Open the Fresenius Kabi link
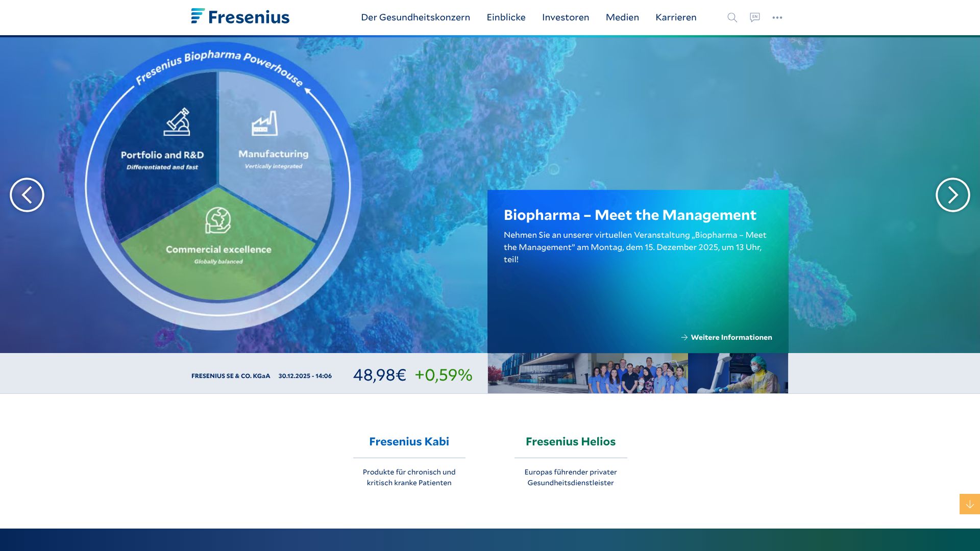The image size is (980, 551). tap(409, 441)
